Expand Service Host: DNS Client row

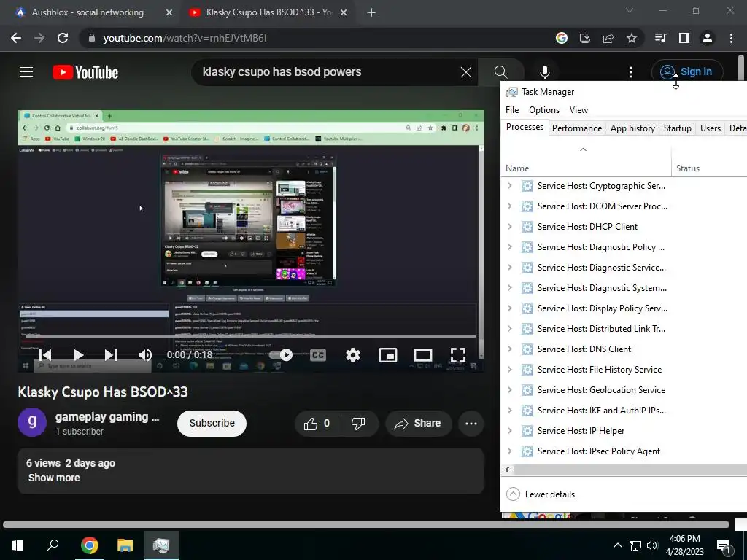510,349
